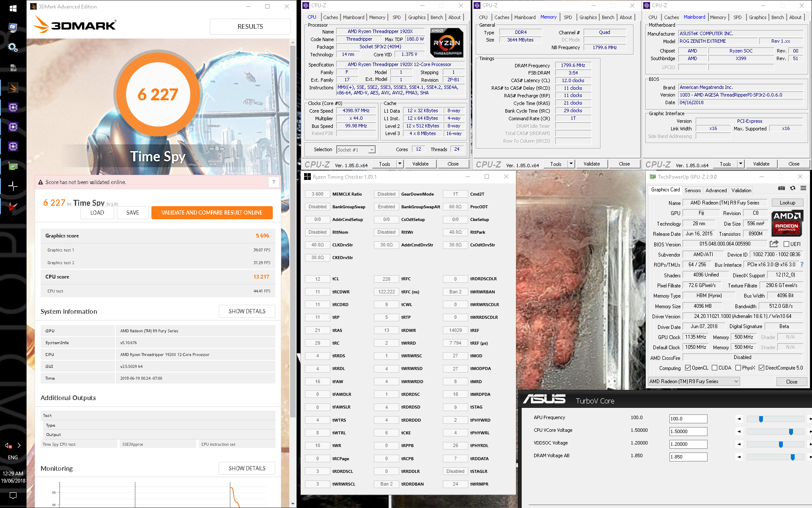Click the 3DMark title bar icon
Screen dimensions: 812x508
[33, 6]
